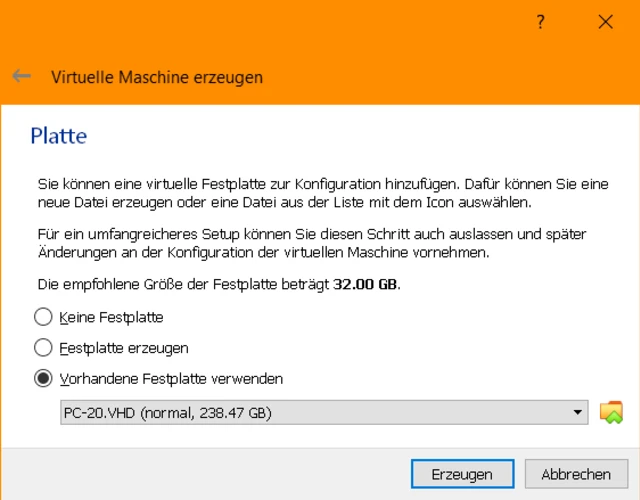
Task: Click the 'Vorhandene Festplatte verwenden' label text
Action: (x=171, y=379)
